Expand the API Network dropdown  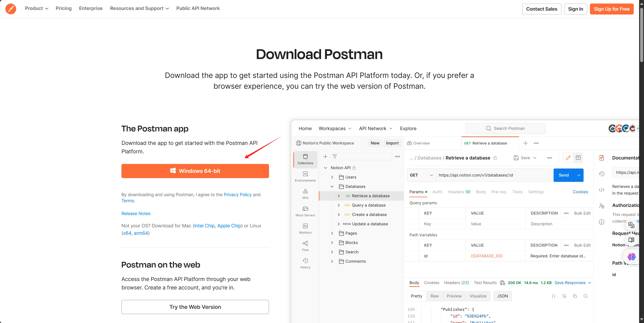pyautogui.click(x=376, y=129)
